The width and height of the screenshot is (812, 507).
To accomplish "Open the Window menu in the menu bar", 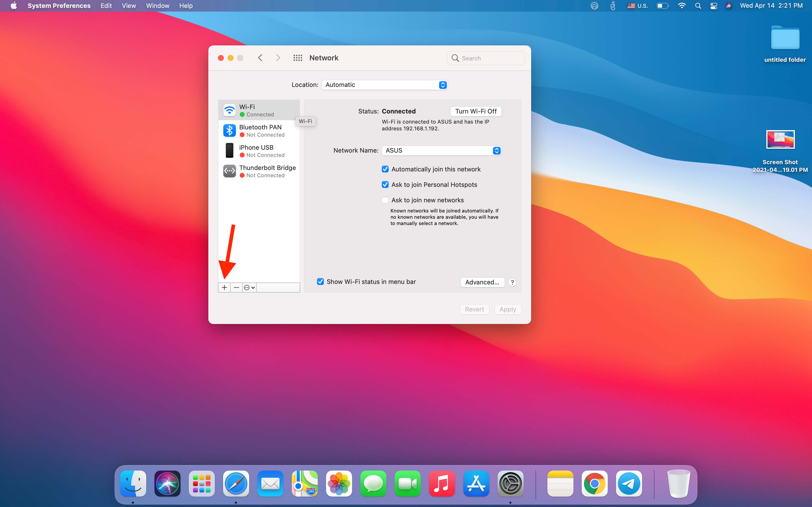I will [x=157, y=6].
